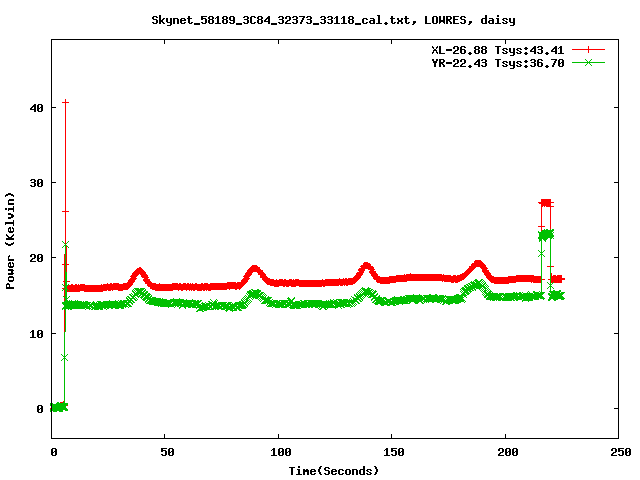This screenshot has width=640, height=480.
Task: Click the green calibration pulse top near 23 Kelvin
Action: point(546,235)
